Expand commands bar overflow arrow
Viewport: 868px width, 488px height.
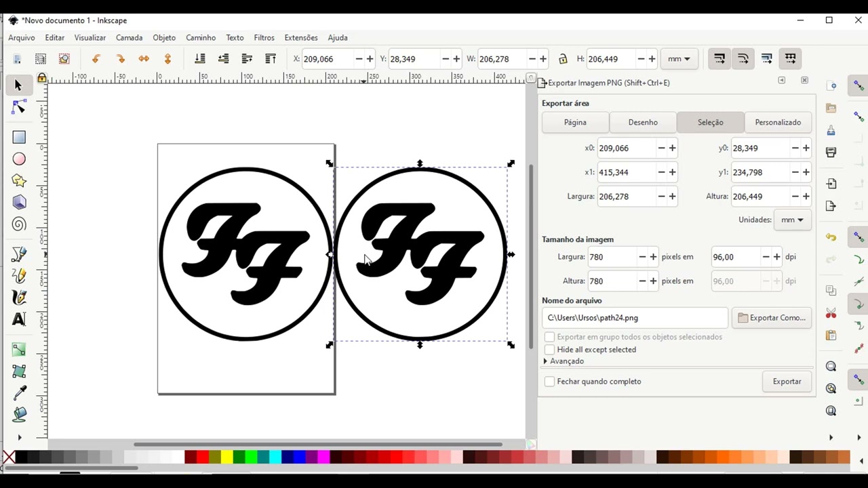(x=831, y=438)
